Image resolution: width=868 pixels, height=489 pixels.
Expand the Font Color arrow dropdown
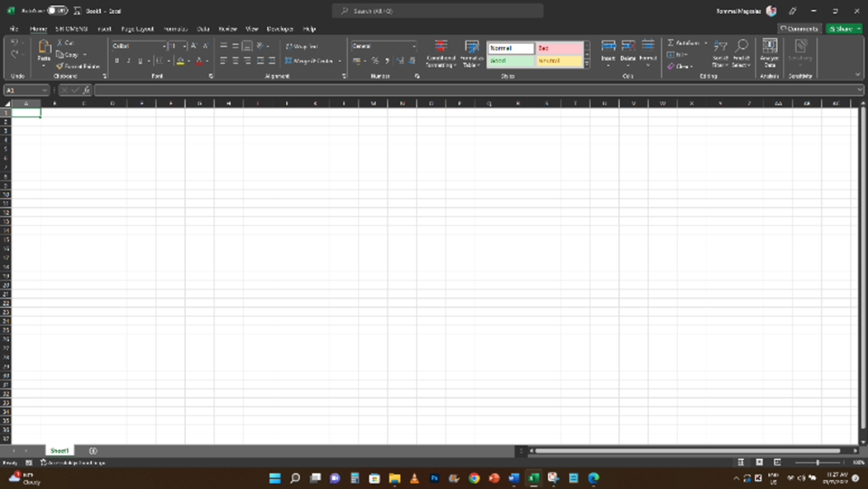click(x=207, y=61)
